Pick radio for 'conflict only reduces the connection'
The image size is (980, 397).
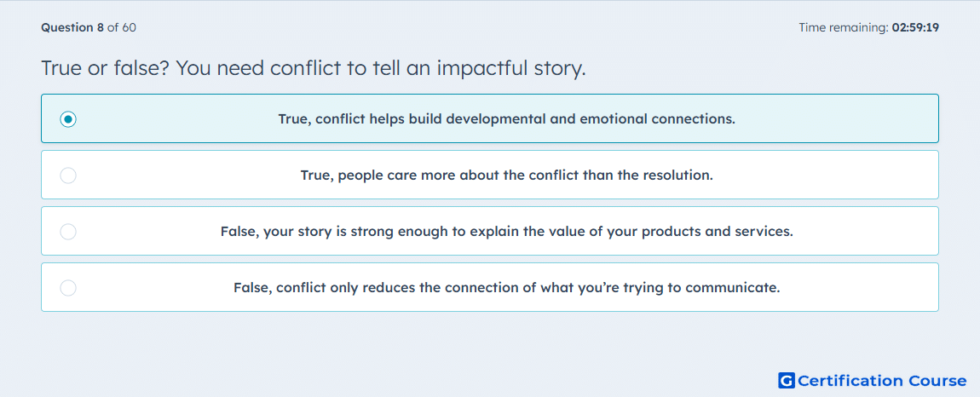pos(68,288)
